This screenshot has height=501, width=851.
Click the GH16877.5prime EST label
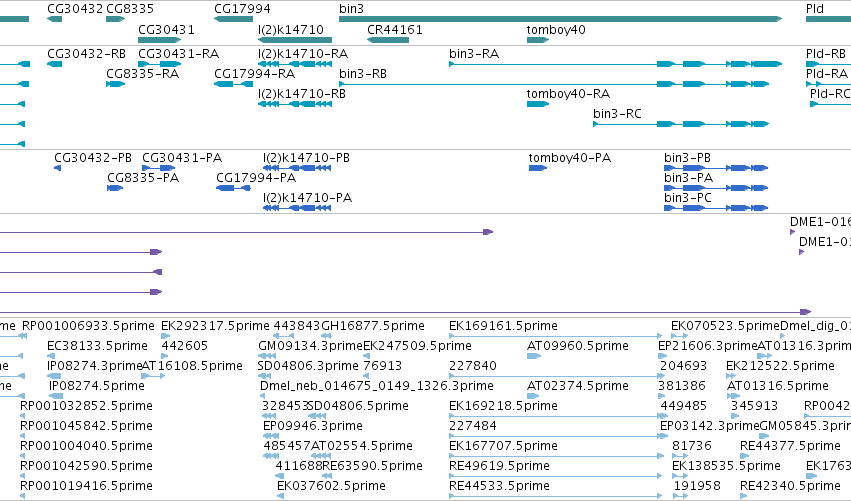[373, 326]
